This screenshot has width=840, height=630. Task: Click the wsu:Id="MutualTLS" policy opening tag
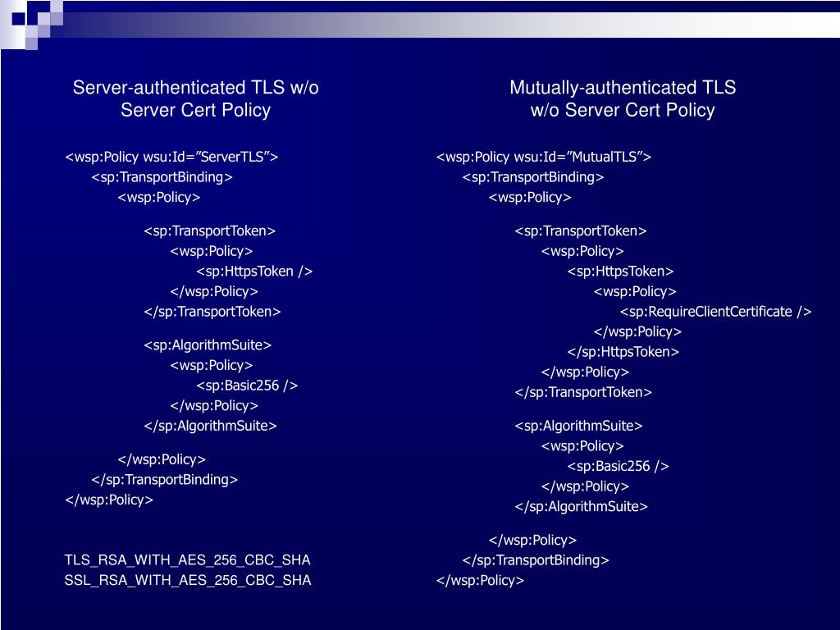[543, 157]
